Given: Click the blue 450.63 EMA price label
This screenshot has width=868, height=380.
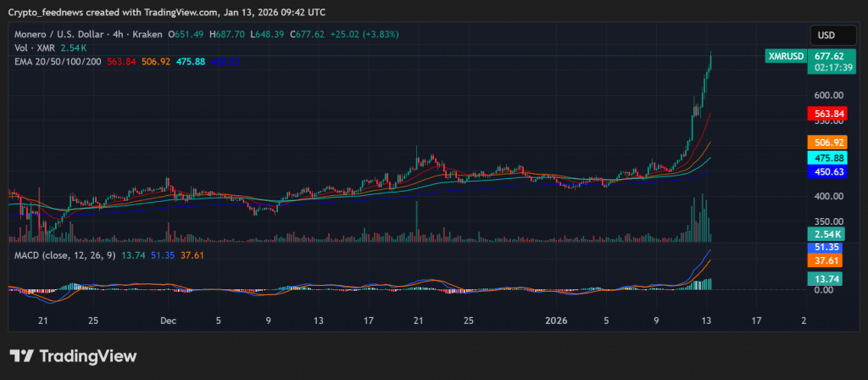Looking at the screenshot, I should [827, 171].
